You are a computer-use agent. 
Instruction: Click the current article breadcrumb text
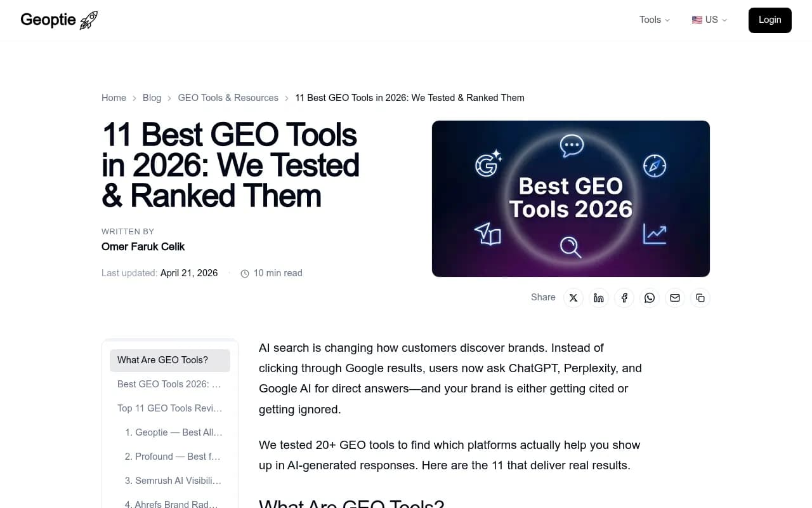coord(410,98)
